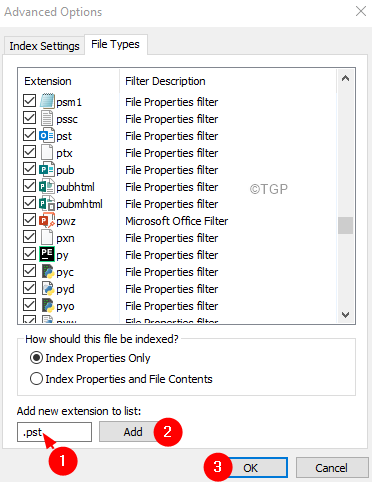Click the scroll down arrow in extension list

pyautogui.click(x=346, y=315)
